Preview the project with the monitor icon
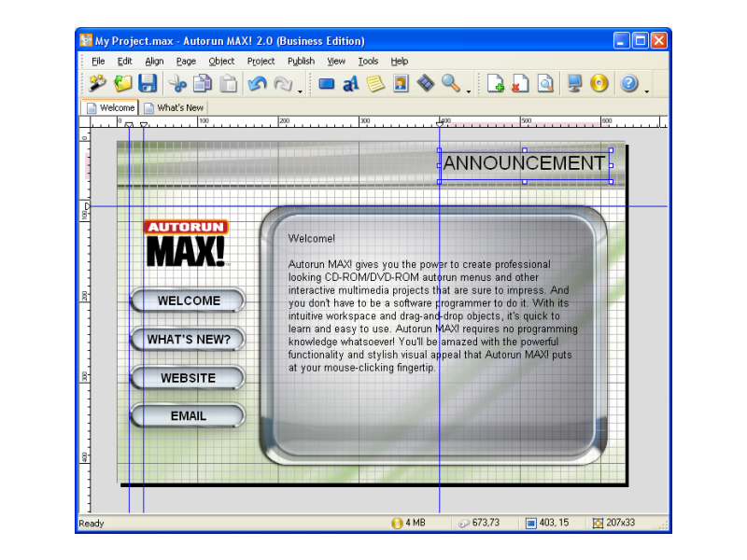Screen dimensions: 747x560 coord(574,84)
